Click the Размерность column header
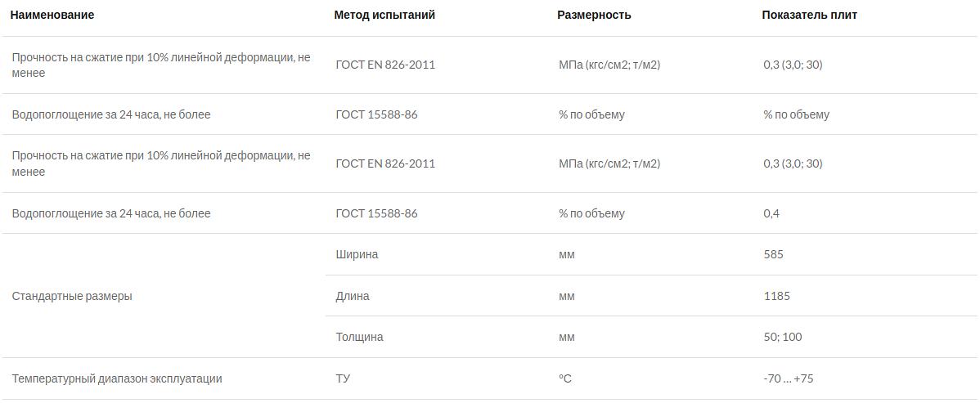The image size is (980, 403). pyautogui.click(x=594, y=15)
